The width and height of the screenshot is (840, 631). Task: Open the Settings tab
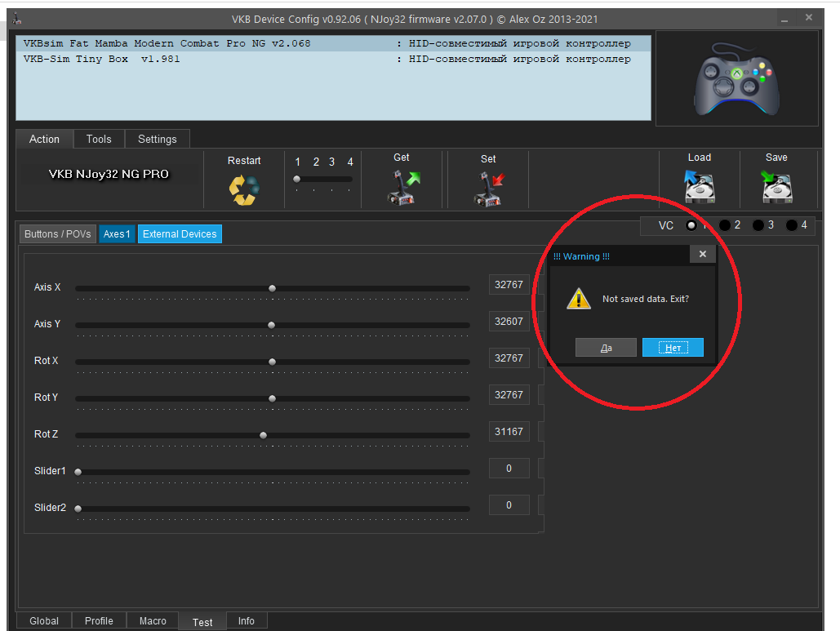[157, 140]
